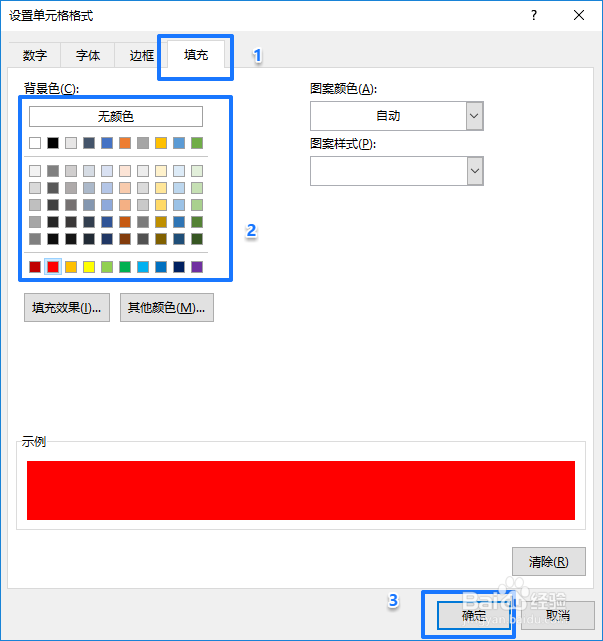Pick the selected red standard color swatch
This screenshot has height=641, width=603.
[x=53, y=267]
